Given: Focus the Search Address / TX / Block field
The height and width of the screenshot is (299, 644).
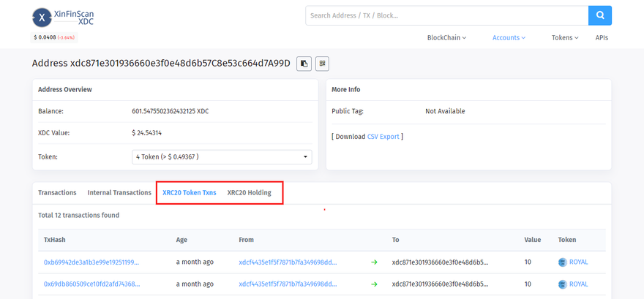Looking at the screenshot, I should tap(446, 15).
